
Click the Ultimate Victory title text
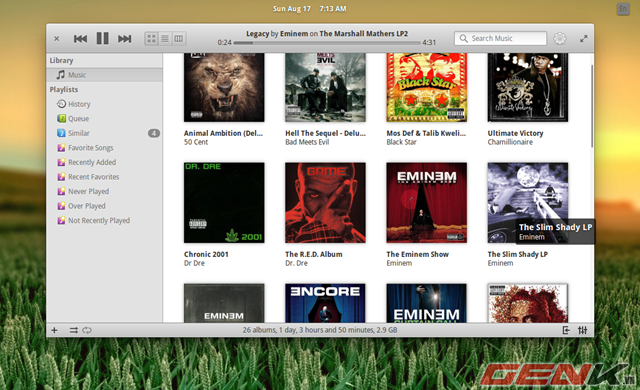[x=516, y=133]
